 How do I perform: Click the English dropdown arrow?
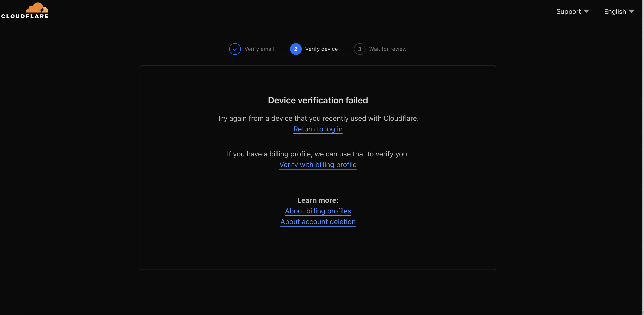[x=632, y=11]
